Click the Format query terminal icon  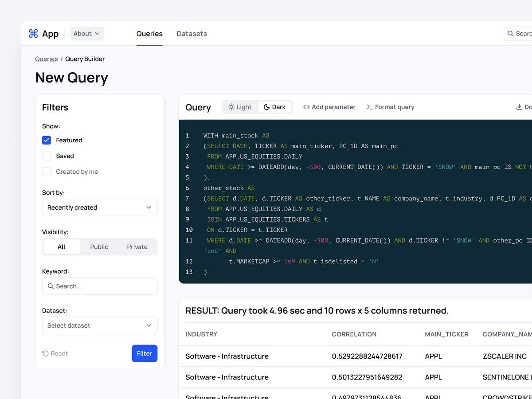pos(369,107)
